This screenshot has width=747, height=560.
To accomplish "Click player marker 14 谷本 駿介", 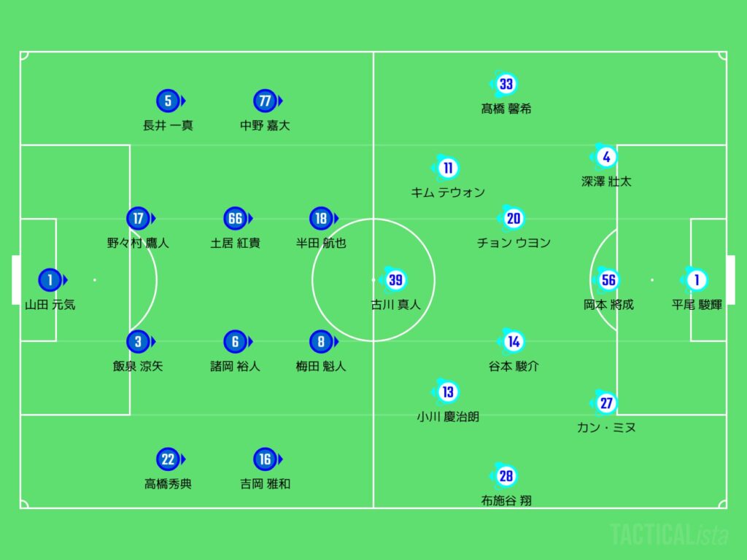I will 511,341.
